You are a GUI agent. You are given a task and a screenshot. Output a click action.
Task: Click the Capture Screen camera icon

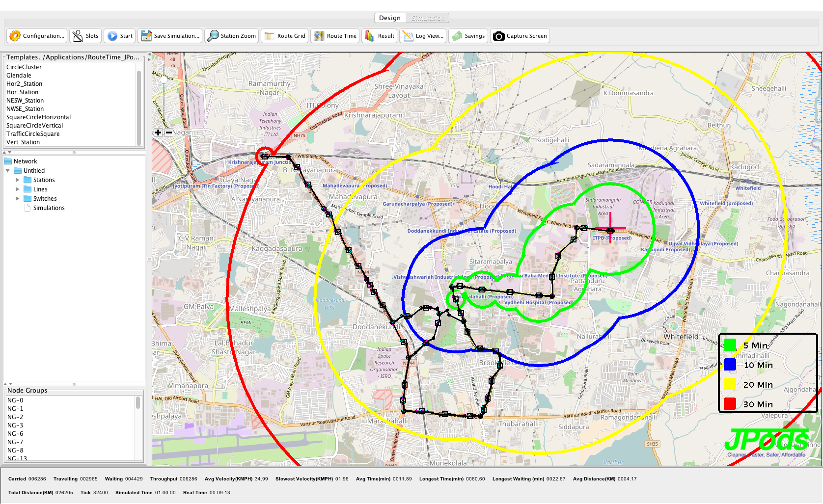(498, 36)
